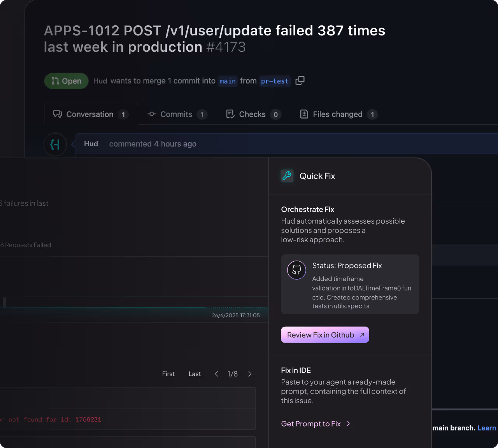The image size is (498, 448).
Task: Click the 26/6/2025 17:31:05 timestamp
Action: (236, 315)
